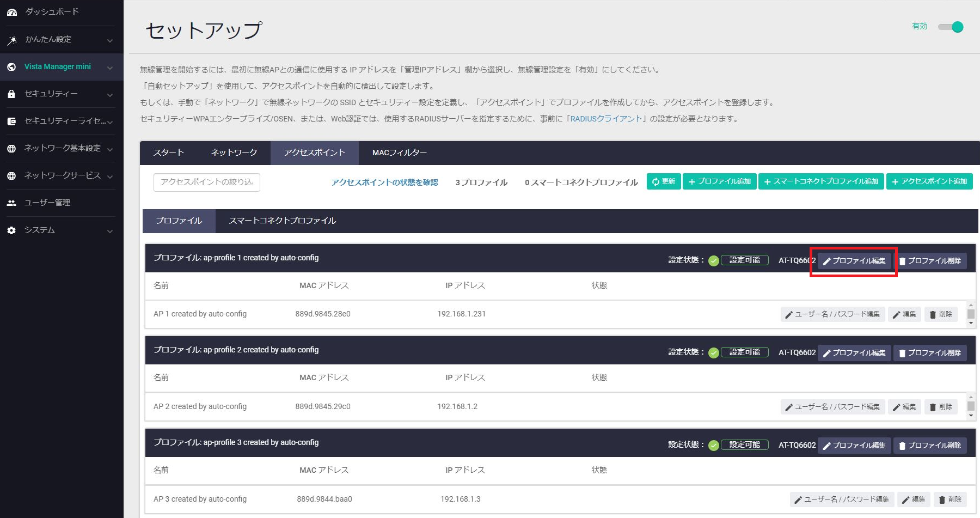Expand the ネットワーク基本設定 sidebar chevron
Screen dimensions: 980x518
coord(110,149)
